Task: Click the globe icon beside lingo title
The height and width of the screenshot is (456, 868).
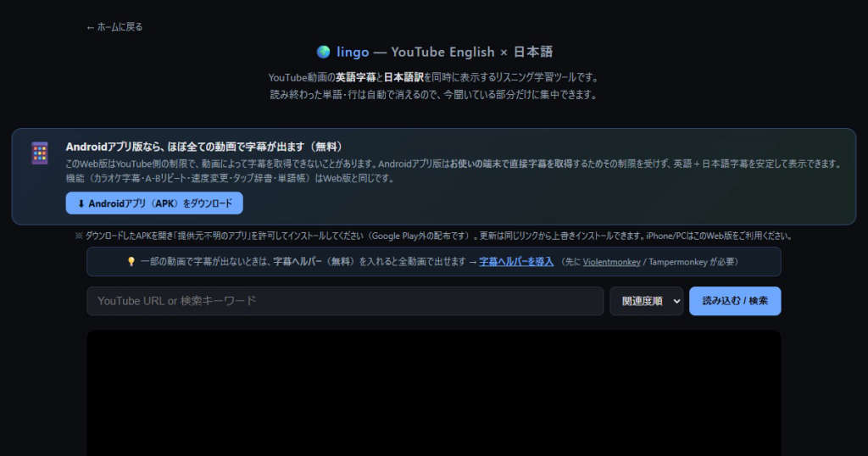Action: [323, 52]
